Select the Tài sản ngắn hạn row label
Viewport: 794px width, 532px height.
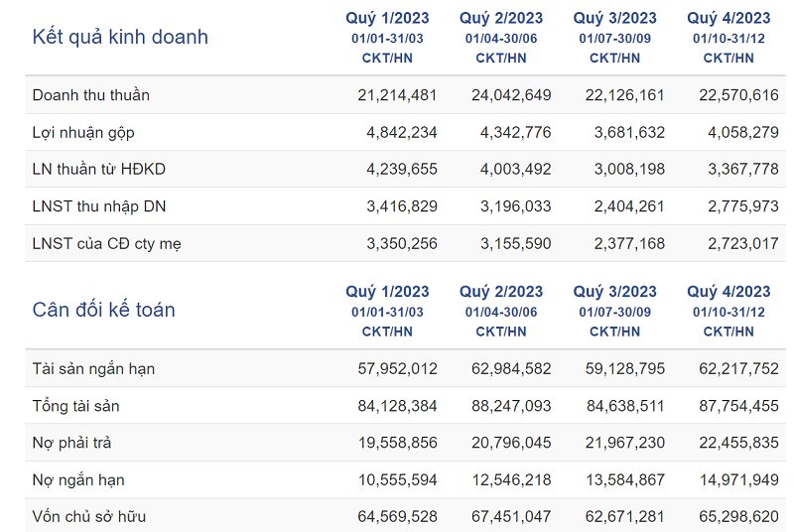(x=93, y=369)
